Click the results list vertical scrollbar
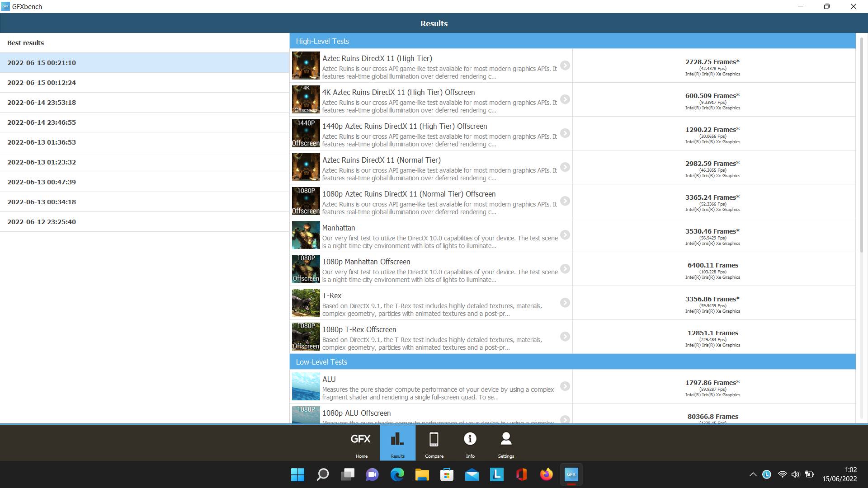This screenshot has height=488, width=868. point(861,145)
